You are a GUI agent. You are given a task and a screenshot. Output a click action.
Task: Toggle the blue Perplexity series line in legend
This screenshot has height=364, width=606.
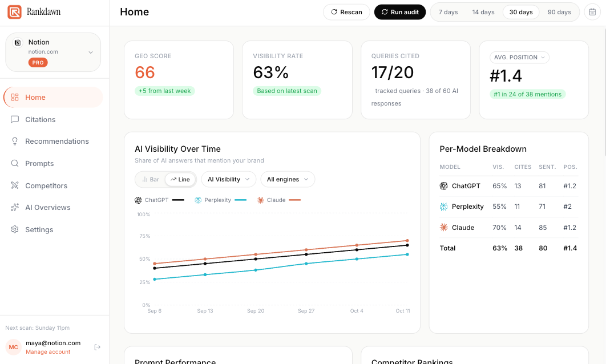coord(240,200)
